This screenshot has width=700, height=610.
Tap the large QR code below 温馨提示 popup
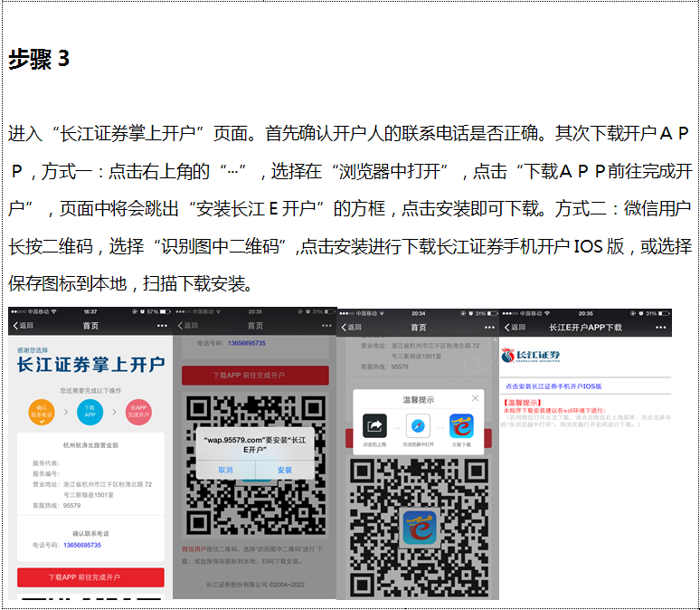419,528
